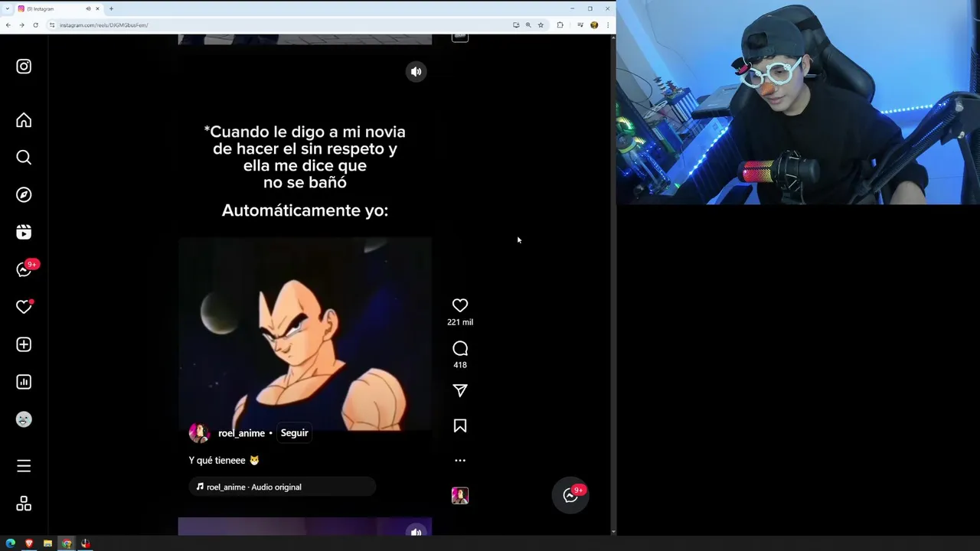Open the Reels section in the sidebar
This screenshot has width=980, height=551.
coord(24,232)
